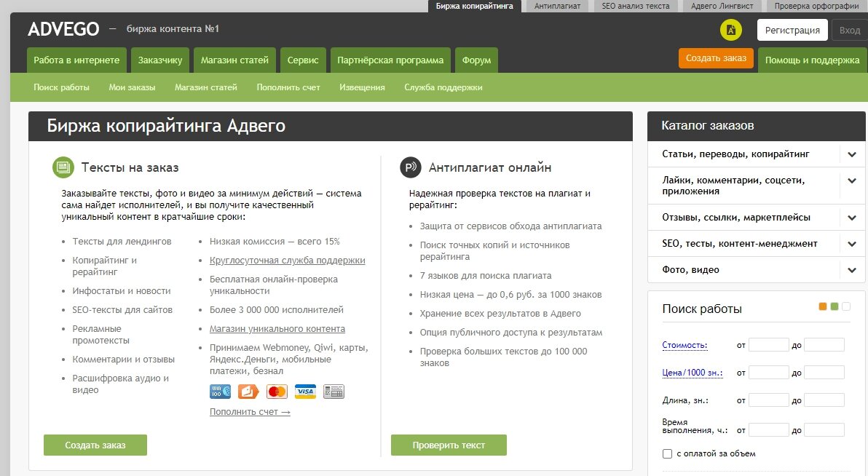This screenshot has height=476, width=868.
Task: Expand SEO, тесты, контент-менеджмент category
Action: 852,244
